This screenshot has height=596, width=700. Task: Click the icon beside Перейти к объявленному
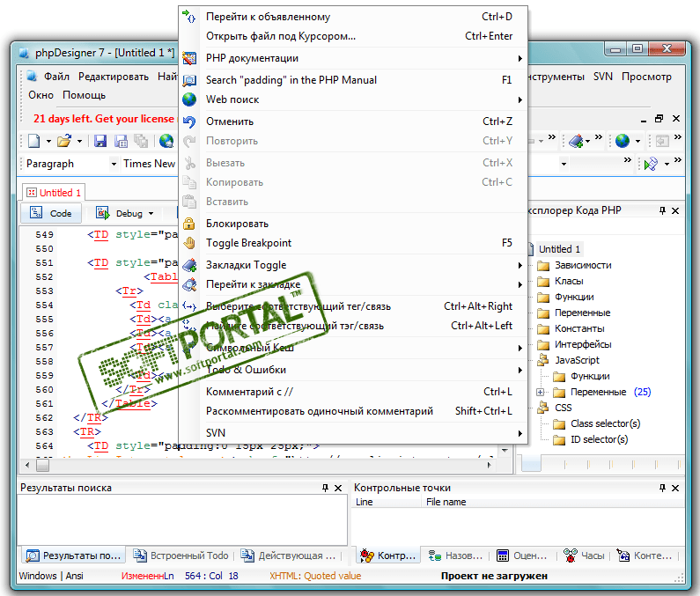[x=189, y=17]
